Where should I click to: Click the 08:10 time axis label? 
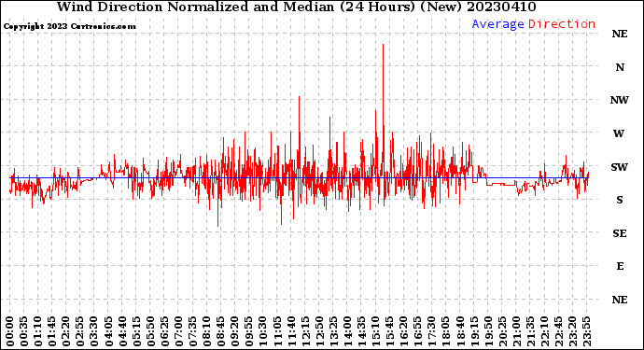point(207,331)
